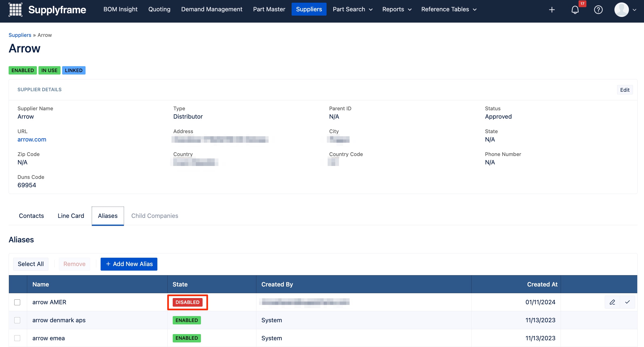Click the Remove button

pos(74,264)
